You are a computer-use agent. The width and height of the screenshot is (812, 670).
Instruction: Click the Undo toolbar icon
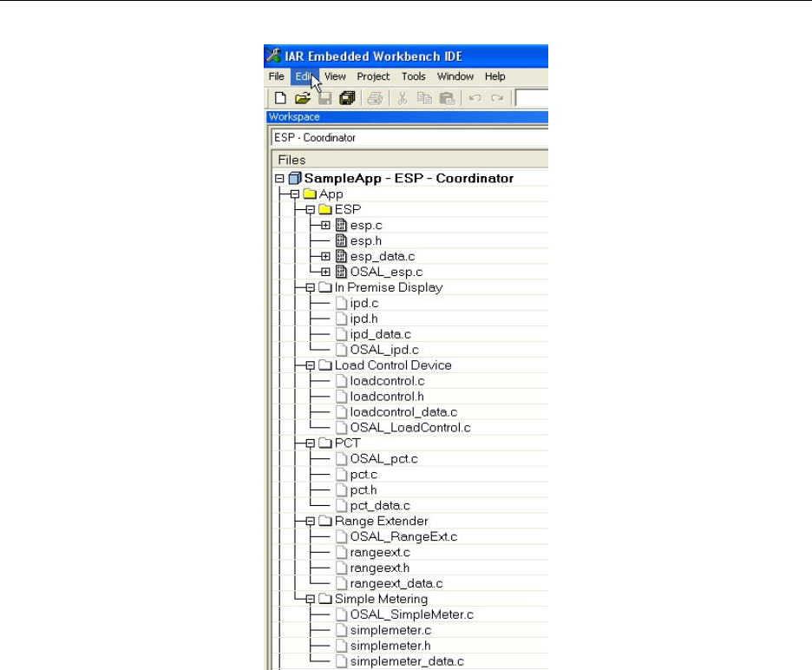click(x=475, y=98)
